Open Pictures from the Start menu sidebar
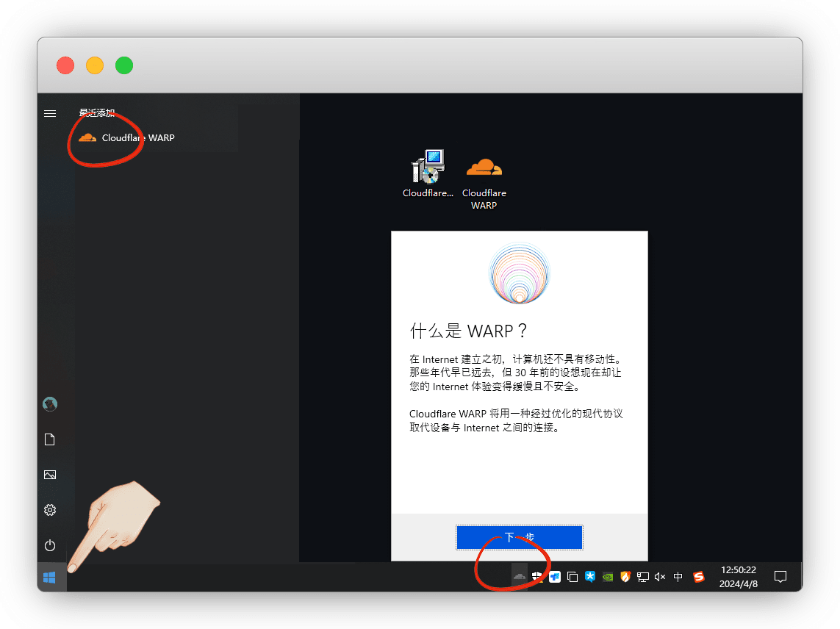Image resolution: width=840 pixels, height=629 pixels. coord(50,475)
